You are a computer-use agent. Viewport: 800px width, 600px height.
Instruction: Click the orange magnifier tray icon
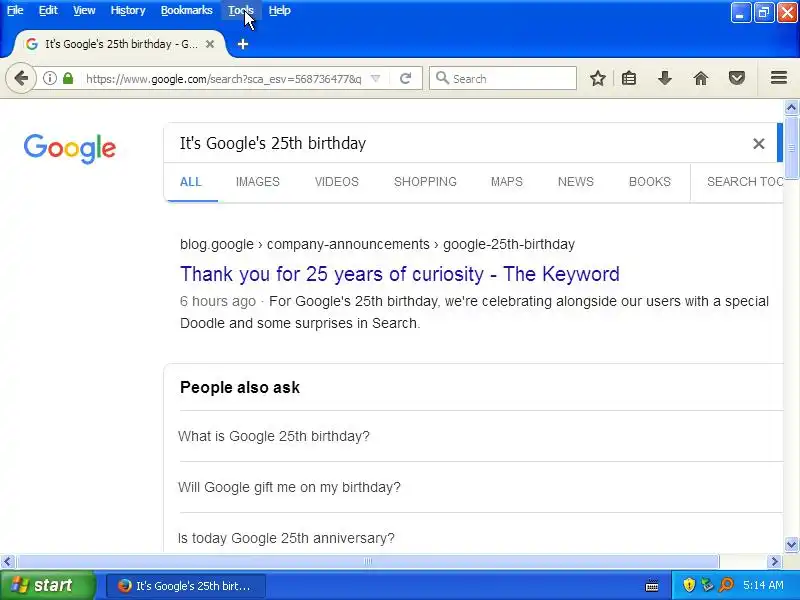coord(727,585)
